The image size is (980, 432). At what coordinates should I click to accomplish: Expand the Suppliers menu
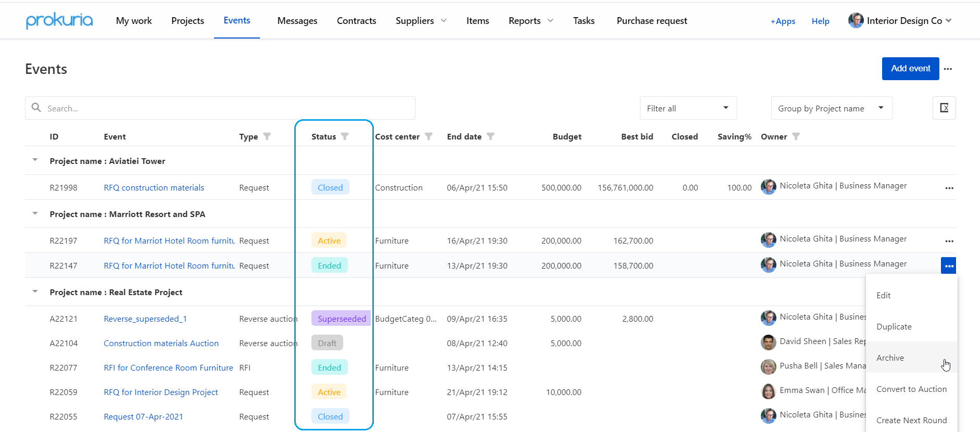(421, 21)
